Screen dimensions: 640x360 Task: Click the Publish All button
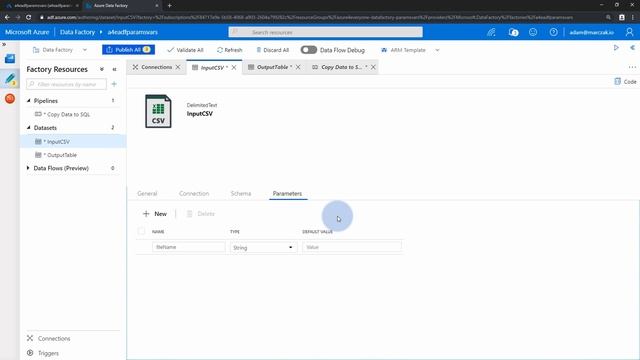tap(128, 50)
